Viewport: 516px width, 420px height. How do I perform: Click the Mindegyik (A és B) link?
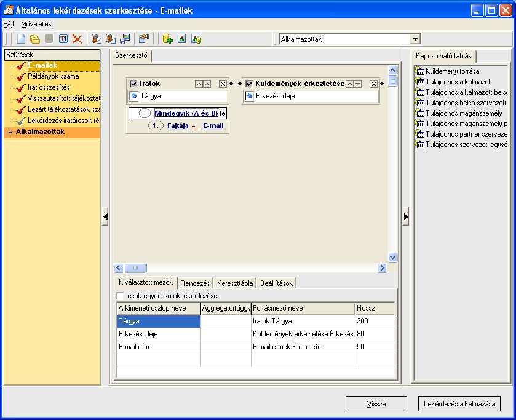(186, 113)
